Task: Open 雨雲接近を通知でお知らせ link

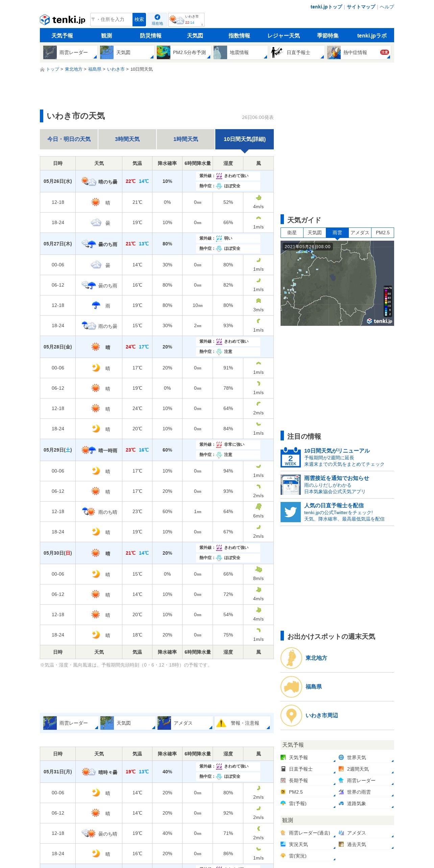Action: pyautogui.click(x=337, y=478)
